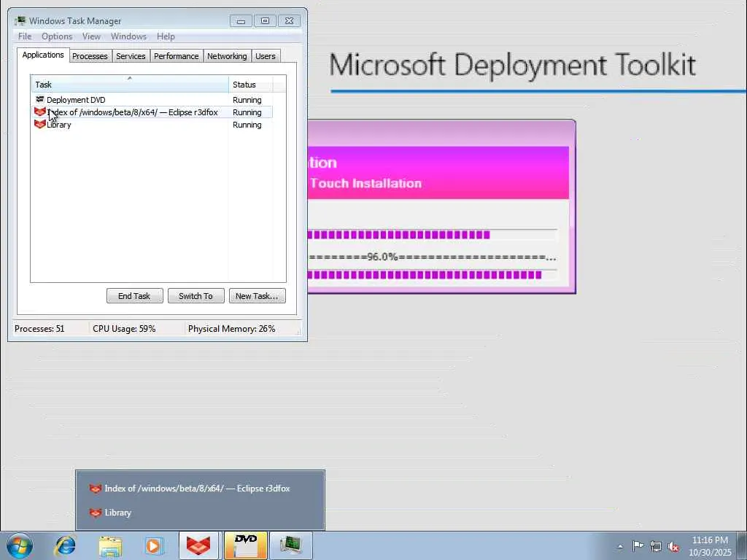Click Running status of the Index of row
This screenshot has height=560, width=747.
click(247, 112)
